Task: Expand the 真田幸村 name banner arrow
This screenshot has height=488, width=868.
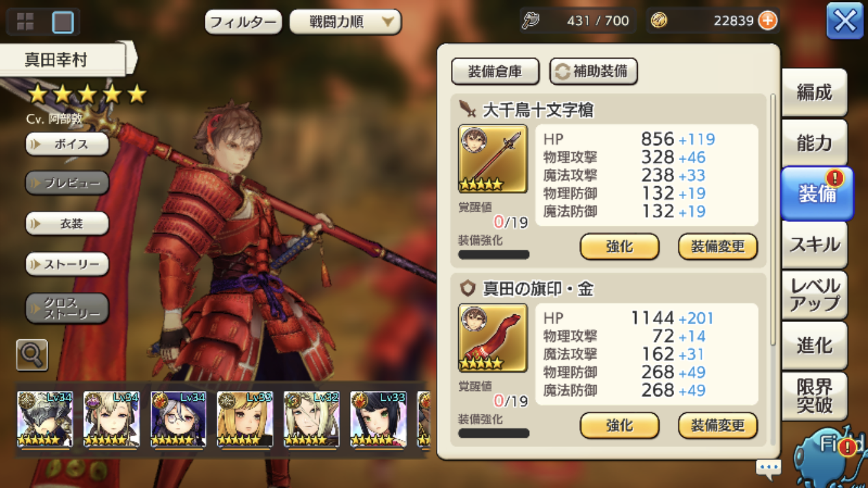Action: click(131, 59)
